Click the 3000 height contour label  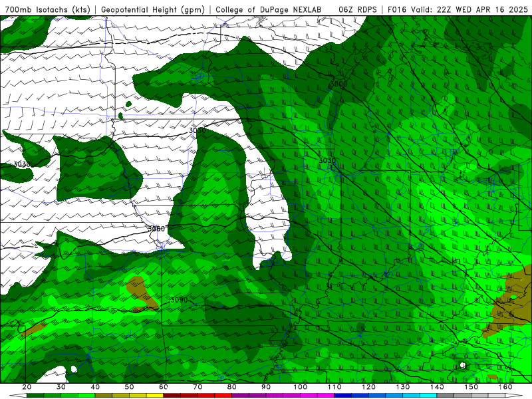click(x=338, y=84)
